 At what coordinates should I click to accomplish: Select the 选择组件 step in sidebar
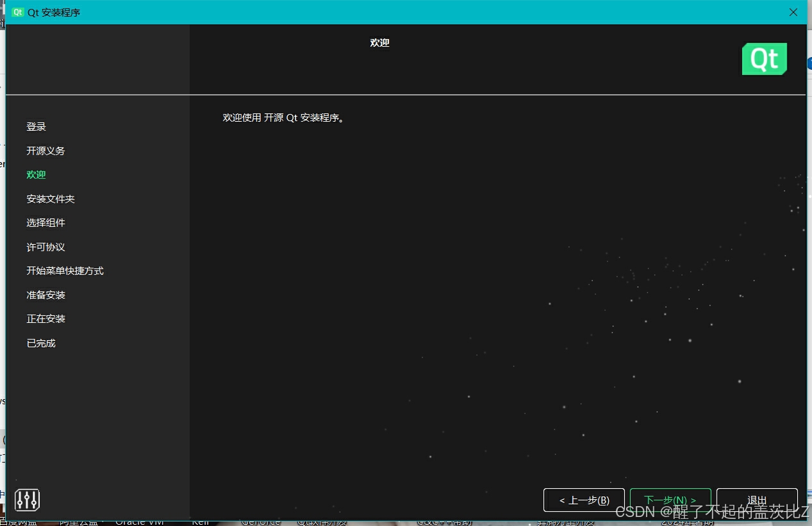coord(46,223)
